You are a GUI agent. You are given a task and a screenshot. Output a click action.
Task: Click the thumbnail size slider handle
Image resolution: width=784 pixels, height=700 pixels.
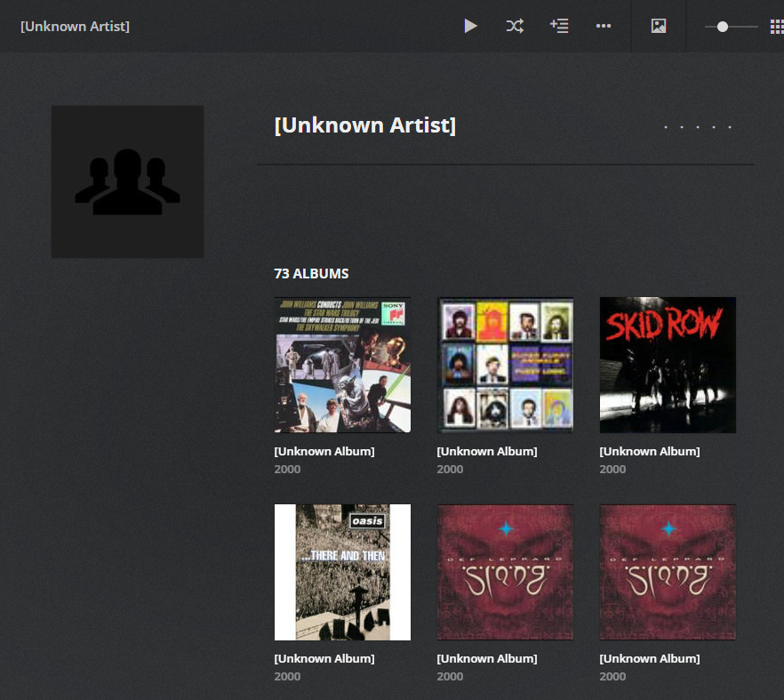(722, 27)
